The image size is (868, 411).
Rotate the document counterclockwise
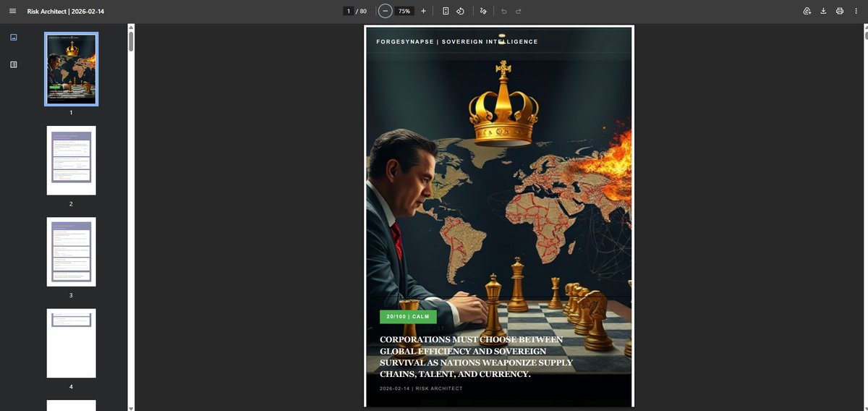[x=460, y=11]
